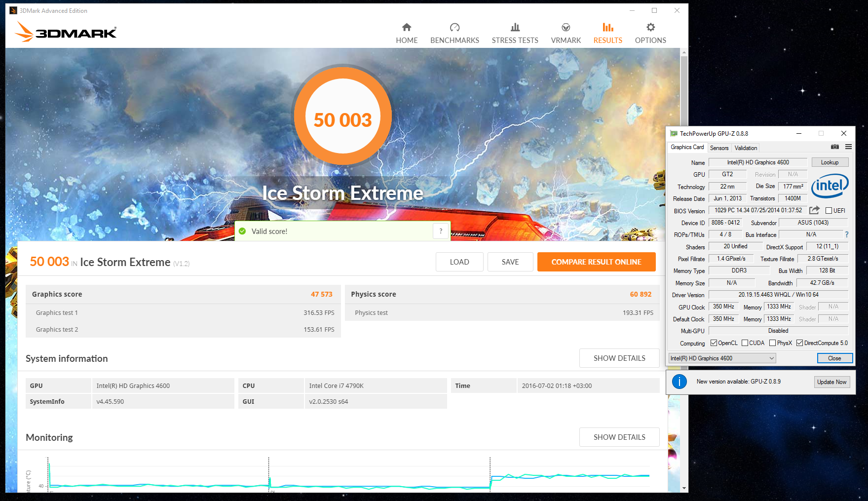
Task: Click the 50 003 score circle
Action: pos(343,116)
